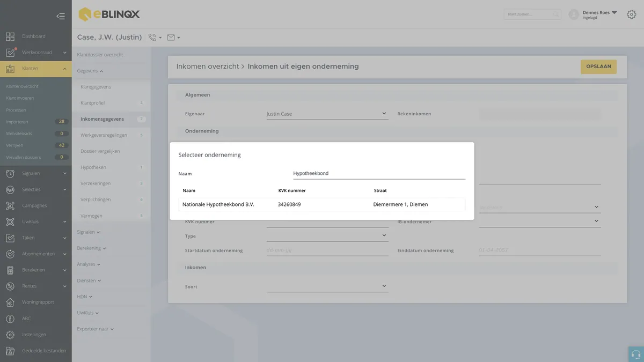
Task: Click the address Diemermere 1, Diemen
Action: click(x=400, y=204)
